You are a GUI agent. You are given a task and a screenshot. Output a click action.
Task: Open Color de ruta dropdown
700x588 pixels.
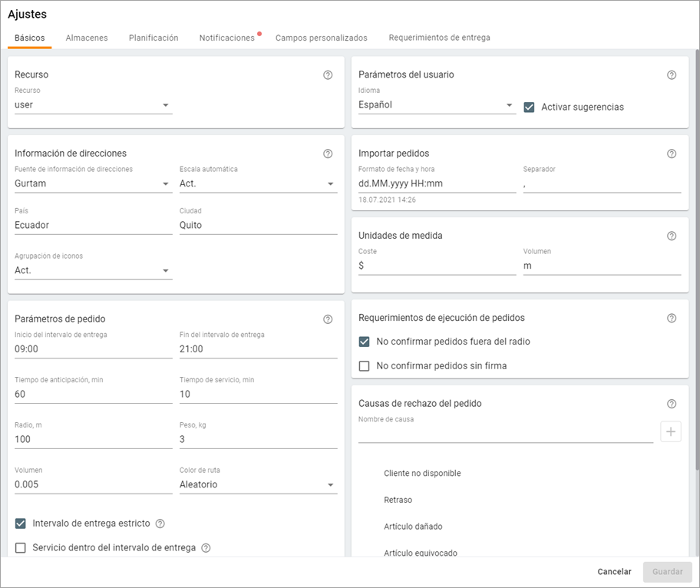(258, 485)
